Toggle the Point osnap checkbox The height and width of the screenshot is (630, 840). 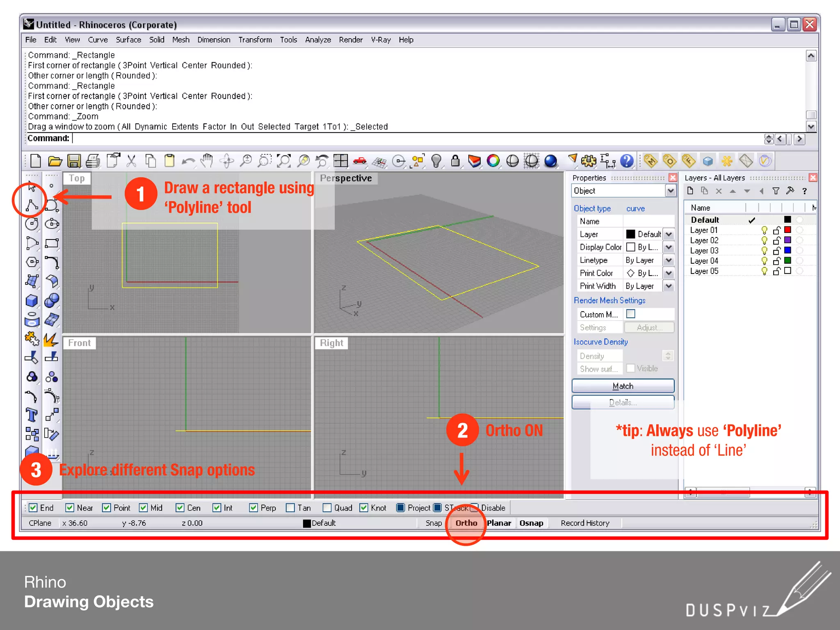pos(107,508)
